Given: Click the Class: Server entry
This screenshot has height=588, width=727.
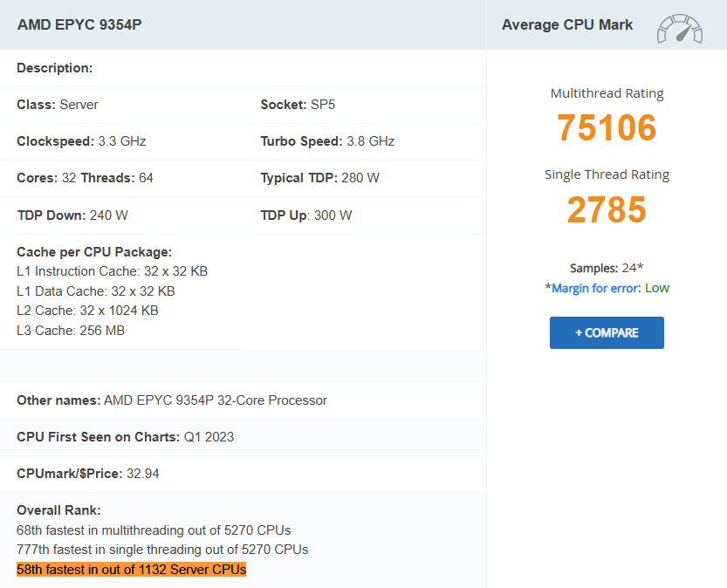Looking at the screenshot, I should coord(58,105).
